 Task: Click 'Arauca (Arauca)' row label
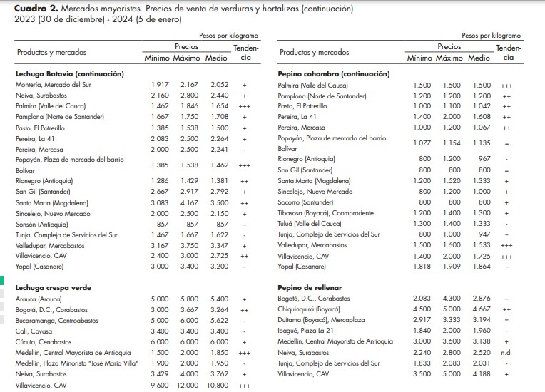pyautogui.click(x=39, y=299)
